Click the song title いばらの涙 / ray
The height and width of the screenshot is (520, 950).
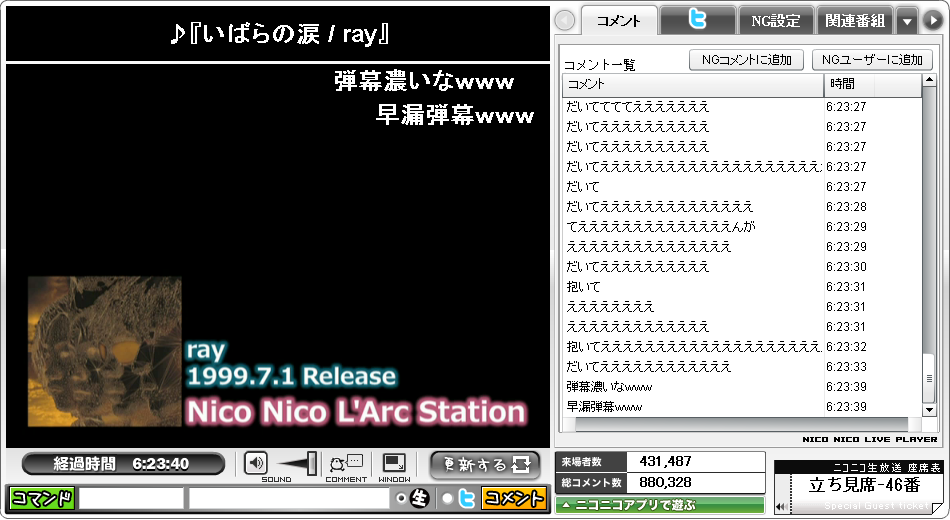point(279,34)
